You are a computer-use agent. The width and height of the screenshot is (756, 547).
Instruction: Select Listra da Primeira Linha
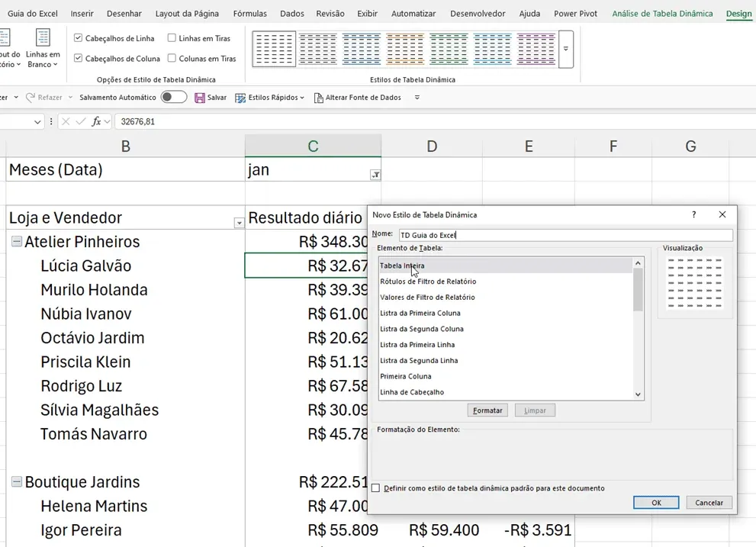505,344
